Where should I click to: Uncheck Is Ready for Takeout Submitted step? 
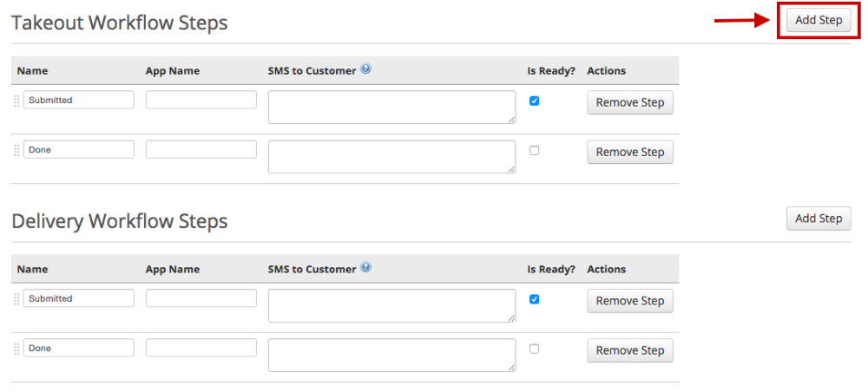[x=534, y=101]
